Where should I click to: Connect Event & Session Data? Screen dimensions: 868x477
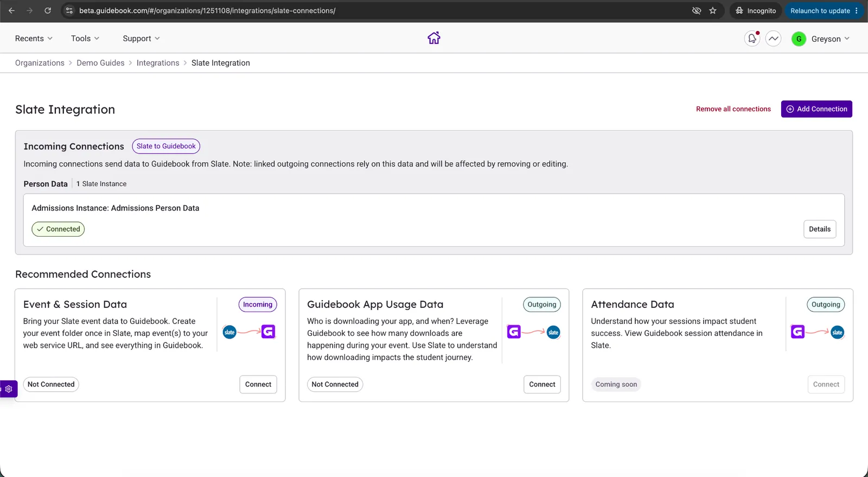click(x=258, y=384)
